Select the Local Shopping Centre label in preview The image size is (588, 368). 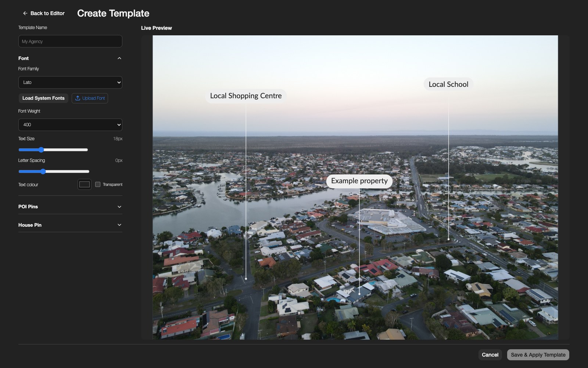point(246,96)
